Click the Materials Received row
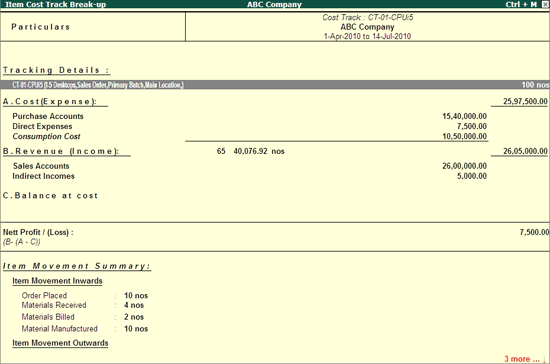 coord(82,305)
